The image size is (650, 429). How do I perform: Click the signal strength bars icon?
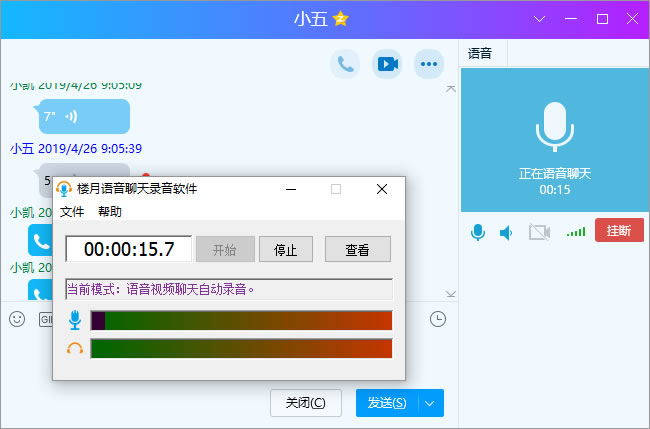point(575,232)
